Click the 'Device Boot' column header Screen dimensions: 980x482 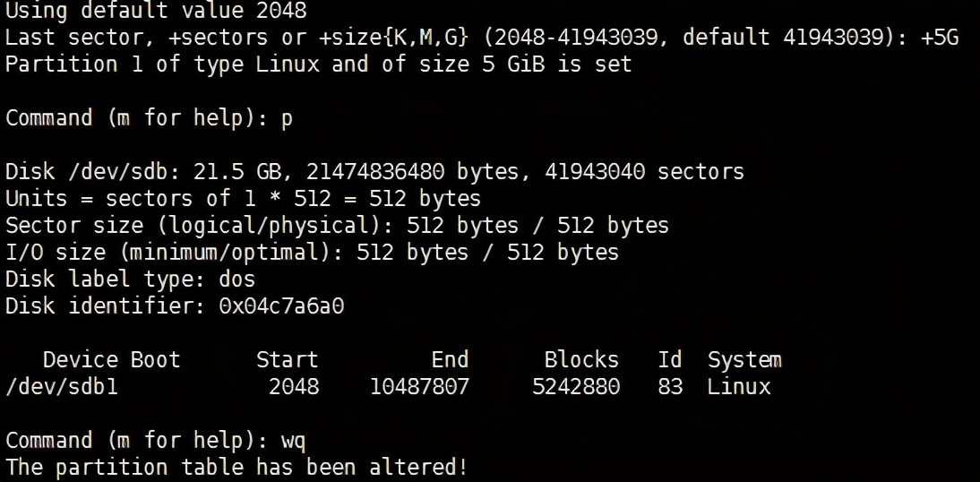(x=111, y=360)
